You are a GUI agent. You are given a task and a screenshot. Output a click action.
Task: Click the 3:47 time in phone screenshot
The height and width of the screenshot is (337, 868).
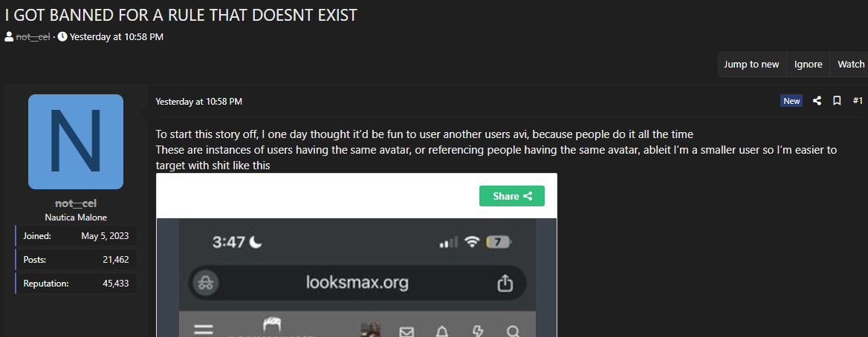(229, 243)
